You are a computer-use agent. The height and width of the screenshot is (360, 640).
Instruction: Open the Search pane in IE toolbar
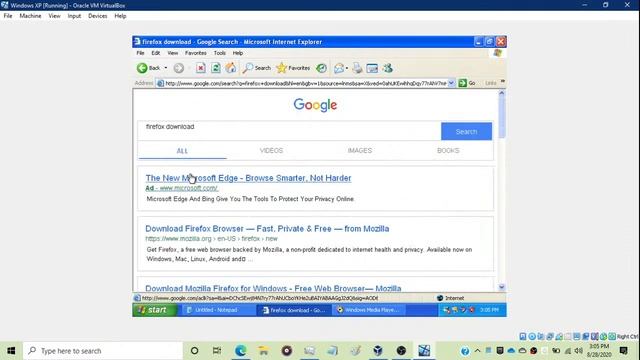[x=256, y=68]
